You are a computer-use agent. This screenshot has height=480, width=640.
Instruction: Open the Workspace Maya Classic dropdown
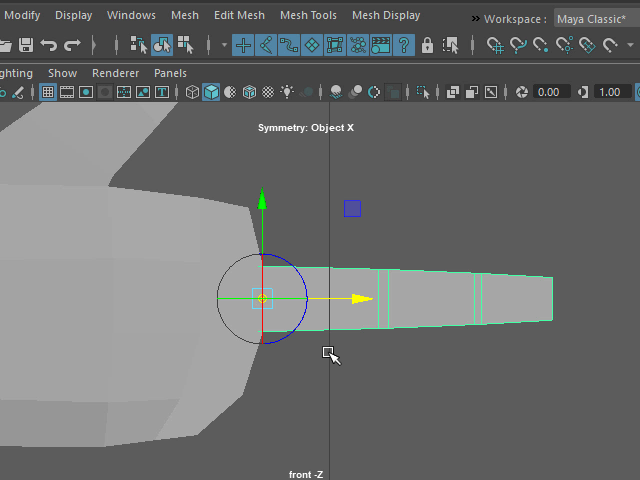coord(592,19)
